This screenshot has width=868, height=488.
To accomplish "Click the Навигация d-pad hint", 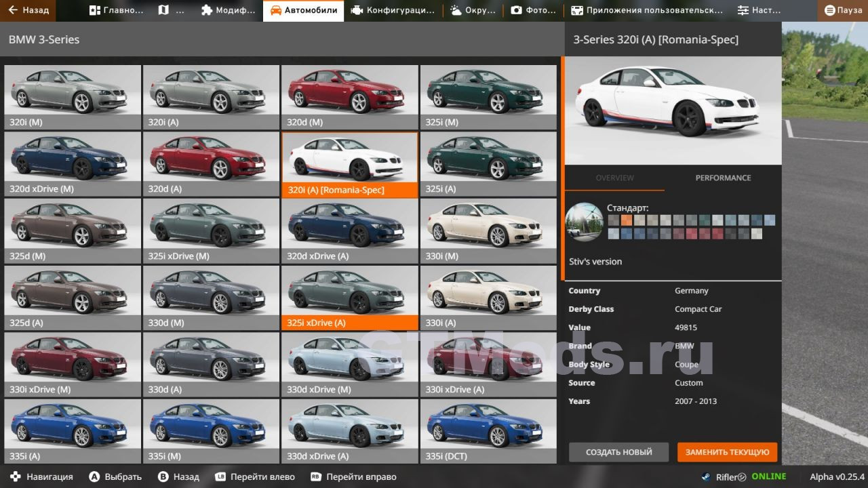I will (x=41, y=476).
